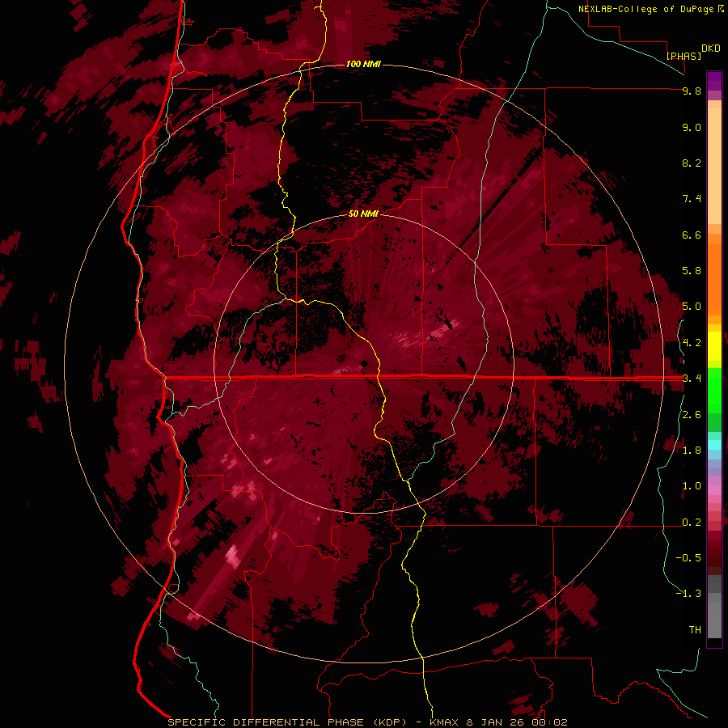The image size is (728, 728).
Task: Click the black radar site dot at center
Action: (365, 363)
